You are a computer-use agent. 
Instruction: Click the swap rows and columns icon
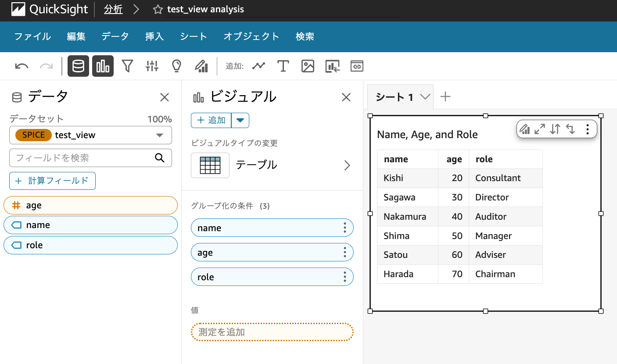tap(570, 129)
